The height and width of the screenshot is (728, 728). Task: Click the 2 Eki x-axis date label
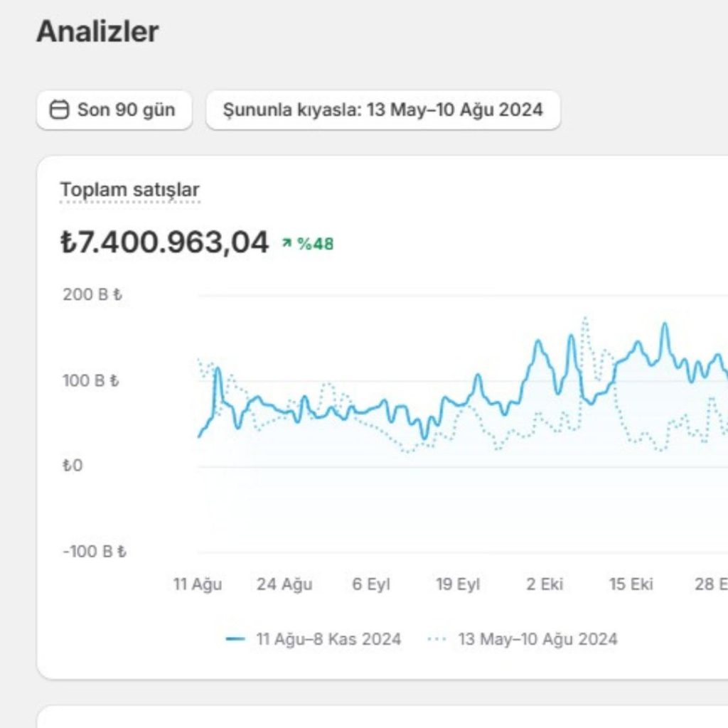click(x=545, y=584)
